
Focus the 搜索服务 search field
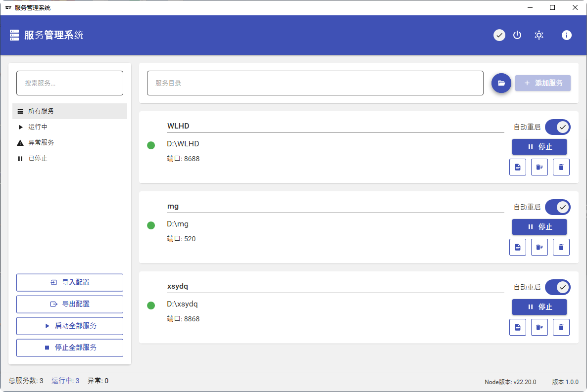[x=70, y=83]
